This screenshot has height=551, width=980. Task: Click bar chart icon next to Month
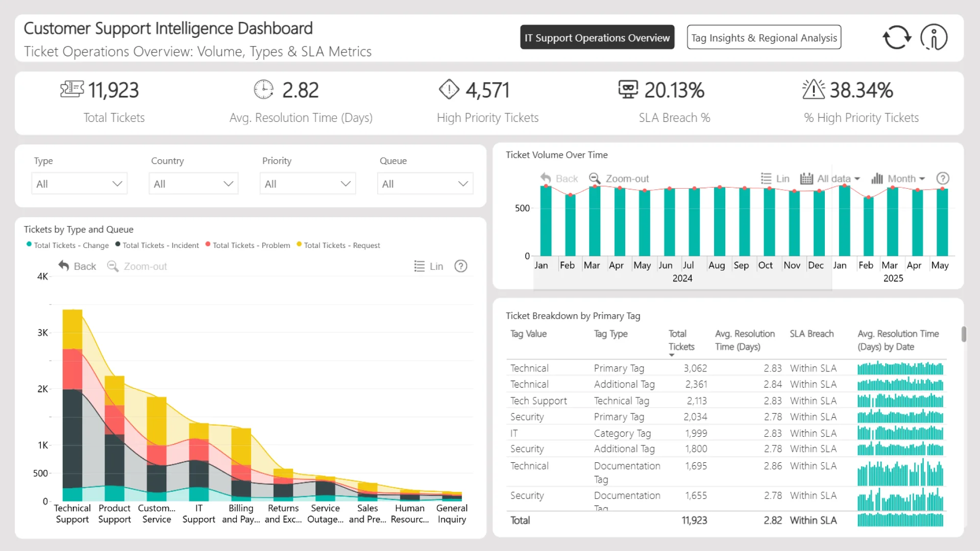click(877, 179)
